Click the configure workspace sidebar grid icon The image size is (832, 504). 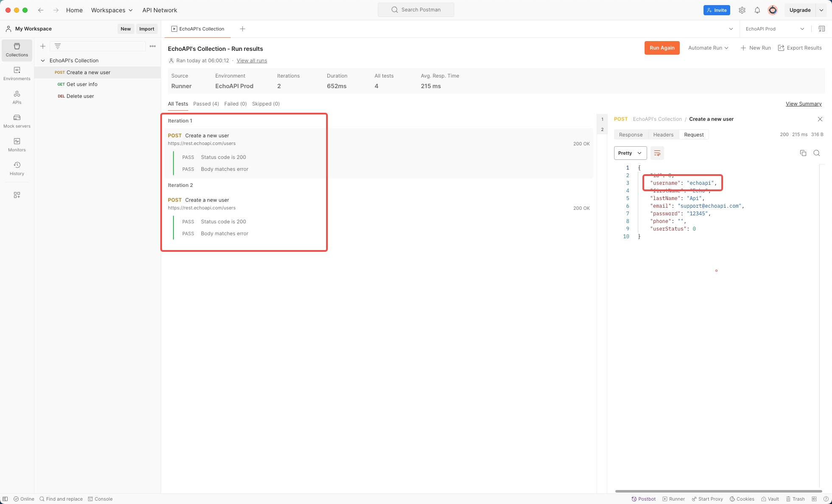coord(17,195)
